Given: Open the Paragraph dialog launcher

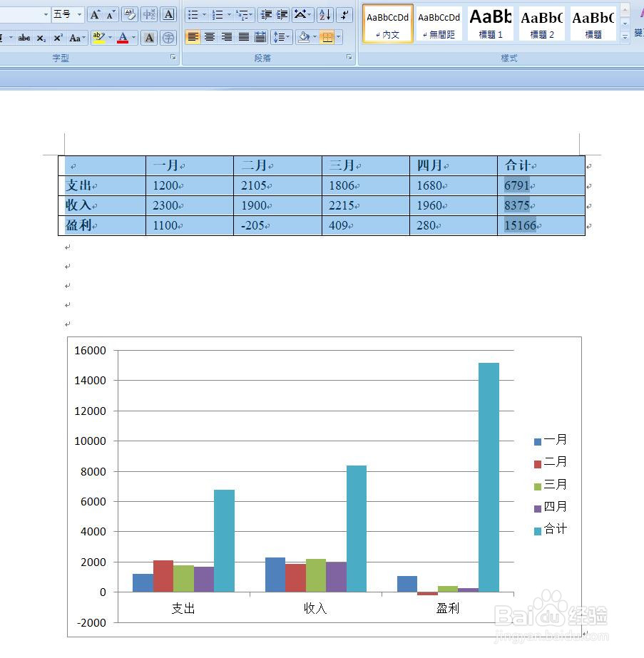Looking at the screenshot, I should [349, 57].
